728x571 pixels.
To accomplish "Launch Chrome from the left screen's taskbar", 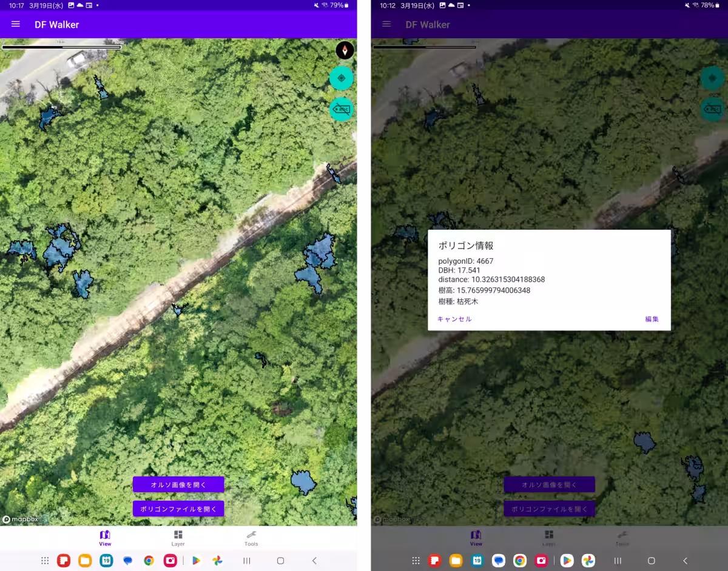I will [x=149, y=561].
